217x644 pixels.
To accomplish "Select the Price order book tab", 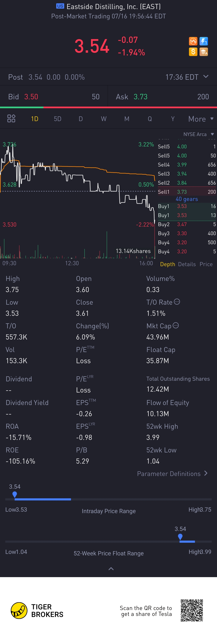I will [x=206, y=264].
